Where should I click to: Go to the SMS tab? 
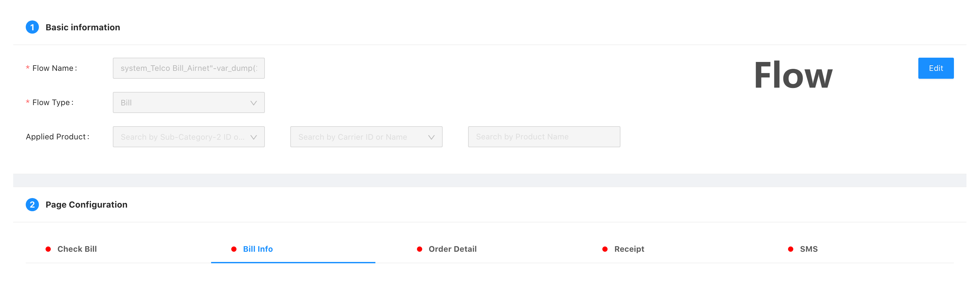[808, 249]
